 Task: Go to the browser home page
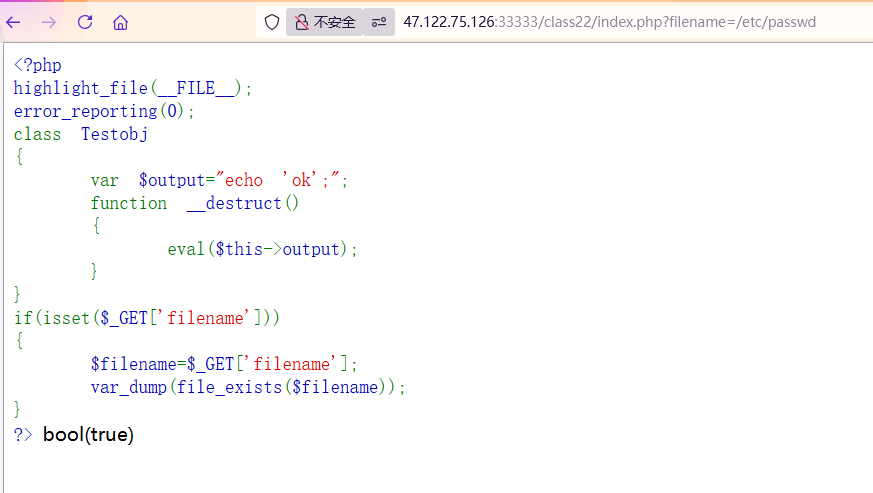(x=120, y=22)
